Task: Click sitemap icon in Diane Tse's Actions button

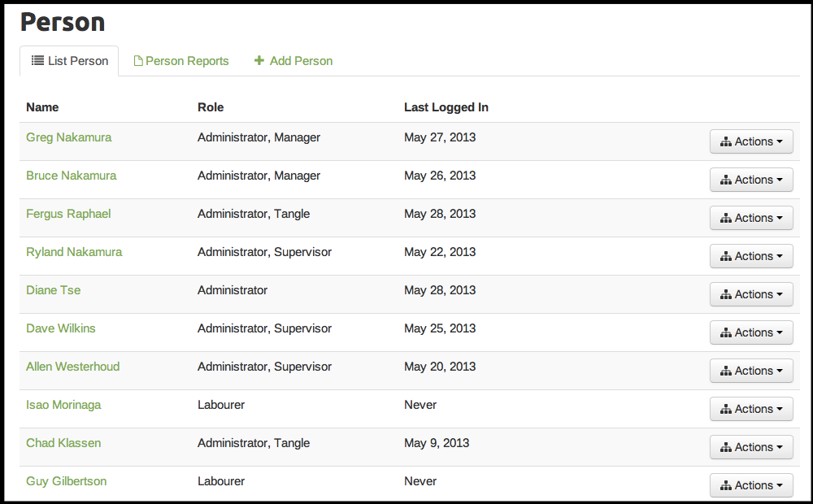Action: 726,295
